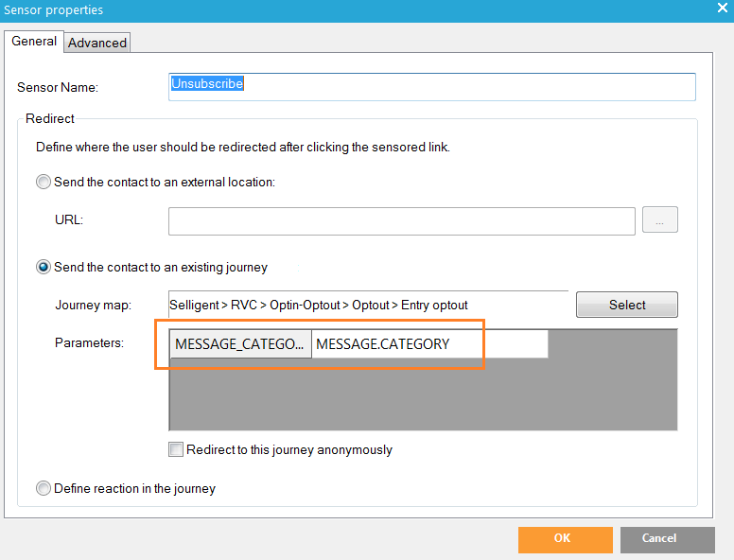This screenshot has width=734, height=560.
Task: Open the Advanced tab
Action: pyautogui.click(x=97, y=43)
